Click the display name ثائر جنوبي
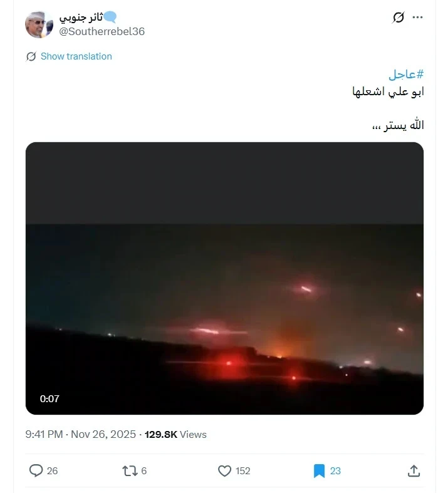The height and width of the screenshot is (493, 448). coord(81,18)
